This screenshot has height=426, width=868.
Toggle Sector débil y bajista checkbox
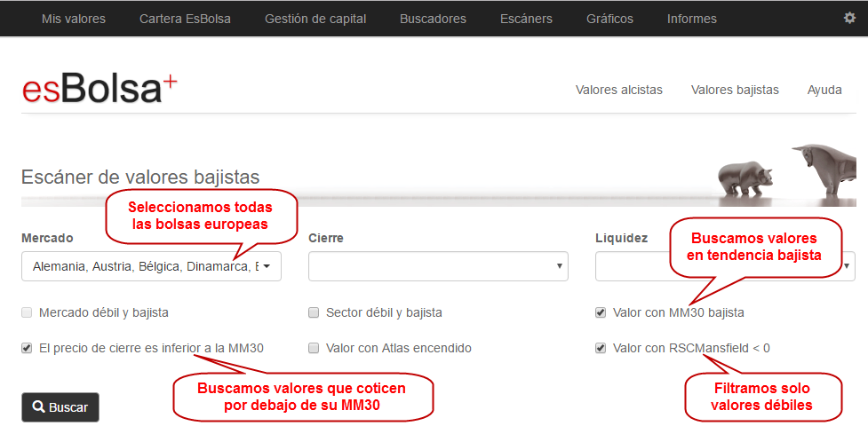[x=314, y=312]
